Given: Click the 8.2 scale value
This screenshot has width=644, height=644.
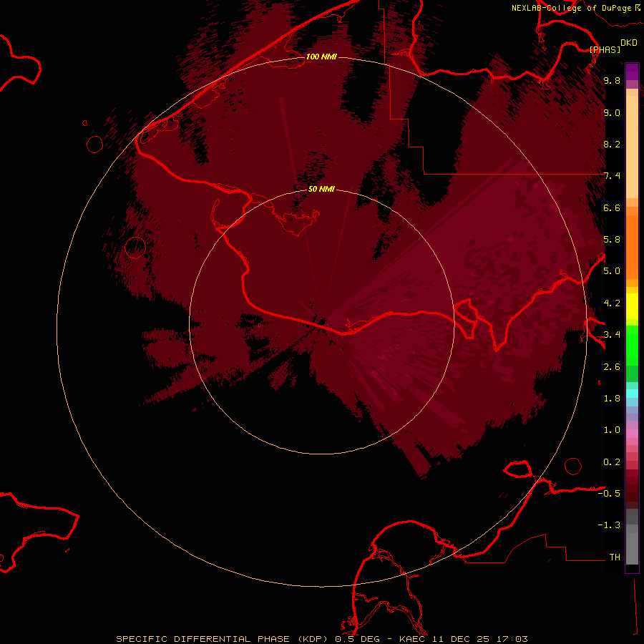Looking at the screenshot, I should [x=612, y=144].
